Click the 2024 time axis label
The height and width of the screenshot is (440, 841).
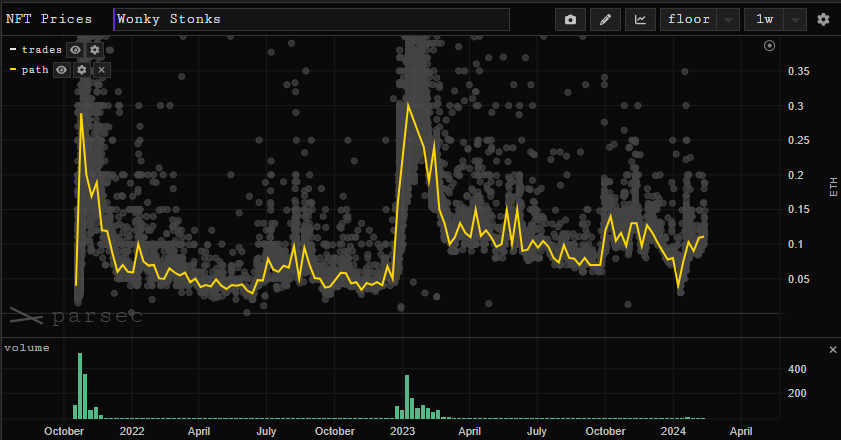(673, 431)
